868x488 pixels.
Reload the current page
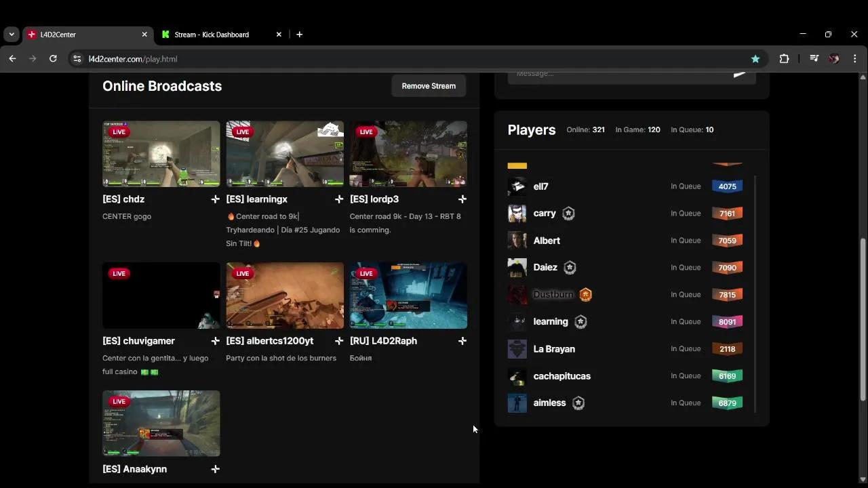(53, 59)
